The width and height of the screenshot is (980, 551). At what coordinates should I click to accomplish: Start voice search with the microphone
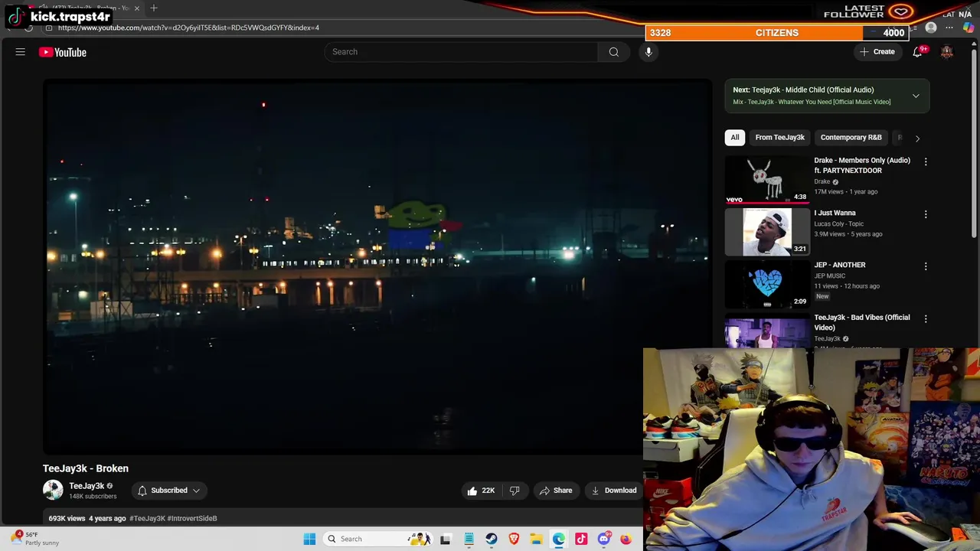(648, 52)
